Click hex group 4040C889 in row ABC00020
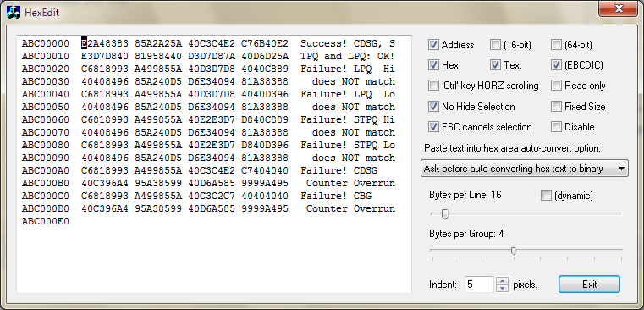644x310 pixels. click(x=265, y=69)
